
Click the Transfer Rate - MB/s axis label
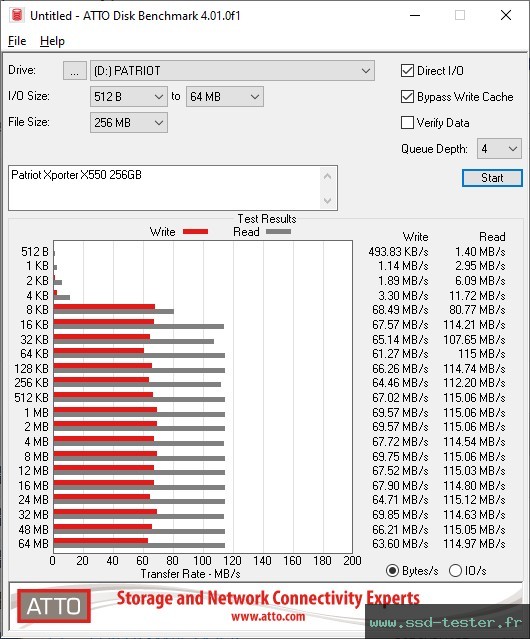[x=191, y=574]
